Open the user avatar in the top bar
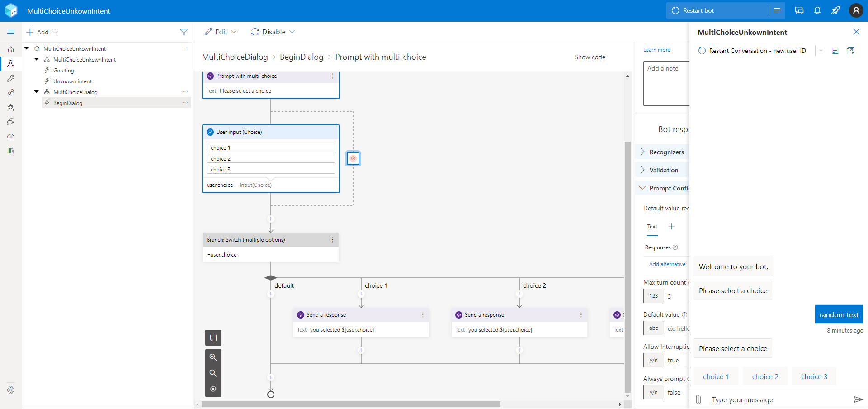The width and height of the screenshot is (868, 409). 856,10
